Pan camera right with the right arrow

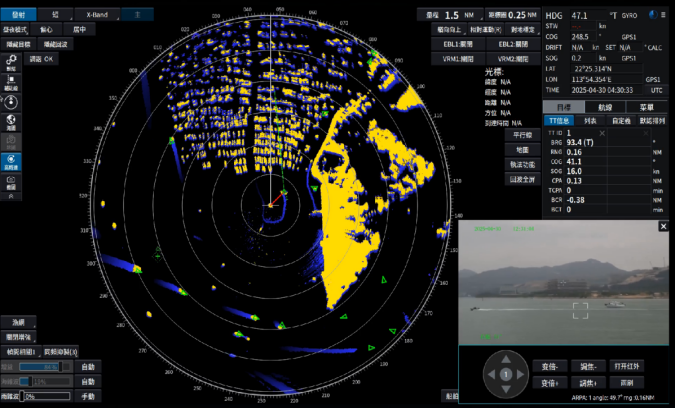pos(520,374)
